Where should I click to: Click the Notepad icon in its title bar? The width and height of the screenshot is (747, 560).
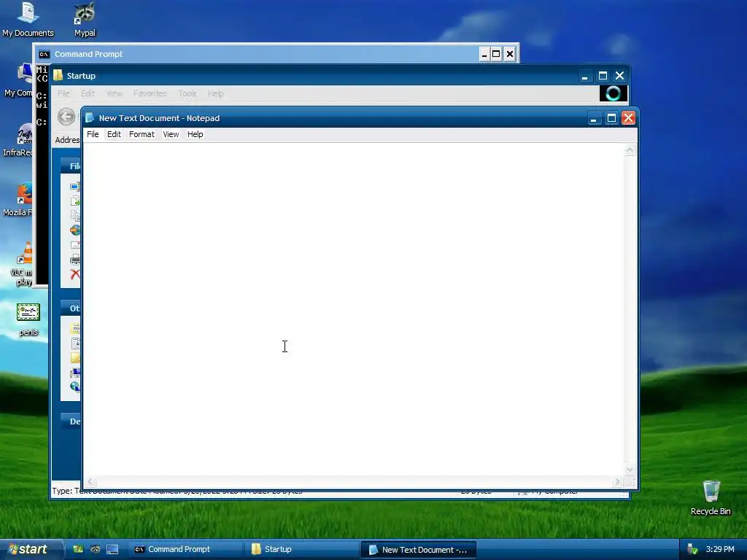[90, 117]
